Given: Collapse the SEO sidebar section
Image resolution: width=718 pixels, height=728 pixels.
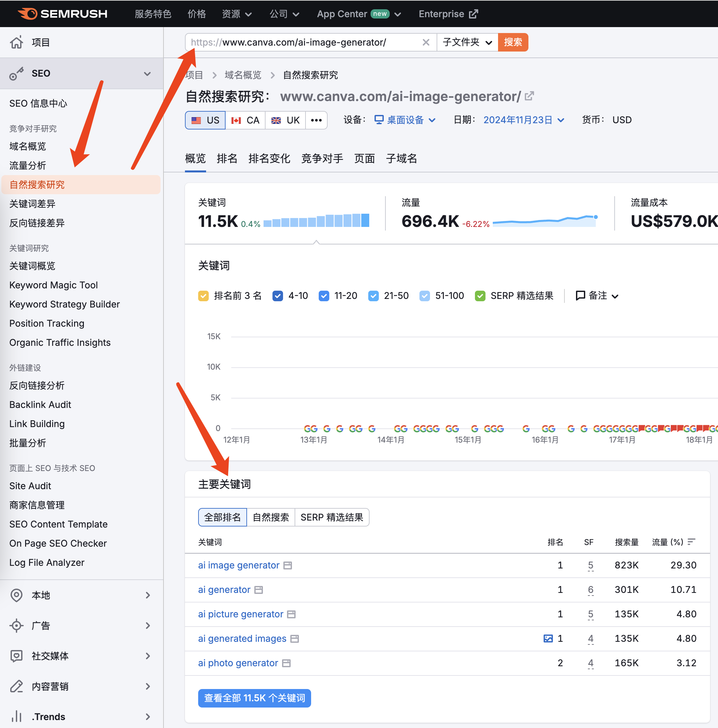Looking at the screenshot, I should click(147, 73).
